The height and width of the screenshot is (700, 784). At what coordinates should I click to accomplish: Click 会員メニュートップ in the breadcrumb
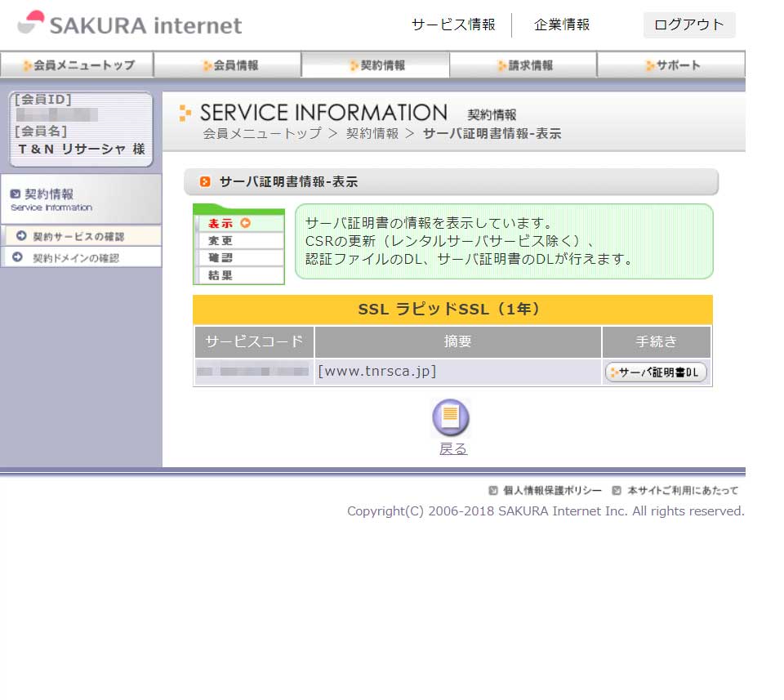tap(262, 133)
